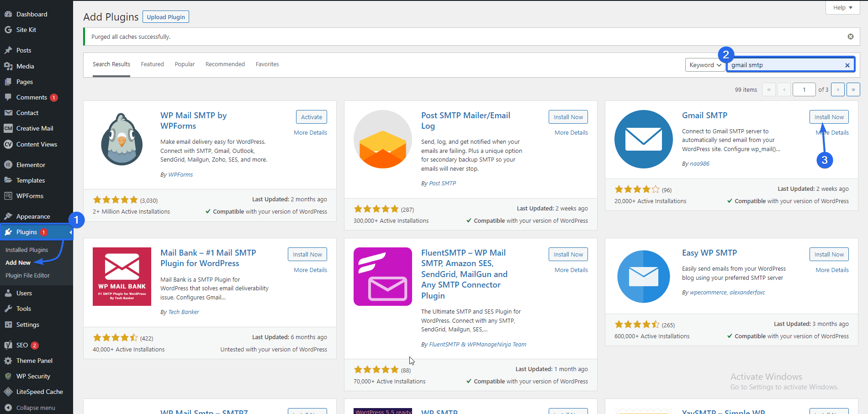Open author link Tech Banker
Screen dimensions: 868x414
click(x=184, y=312)
